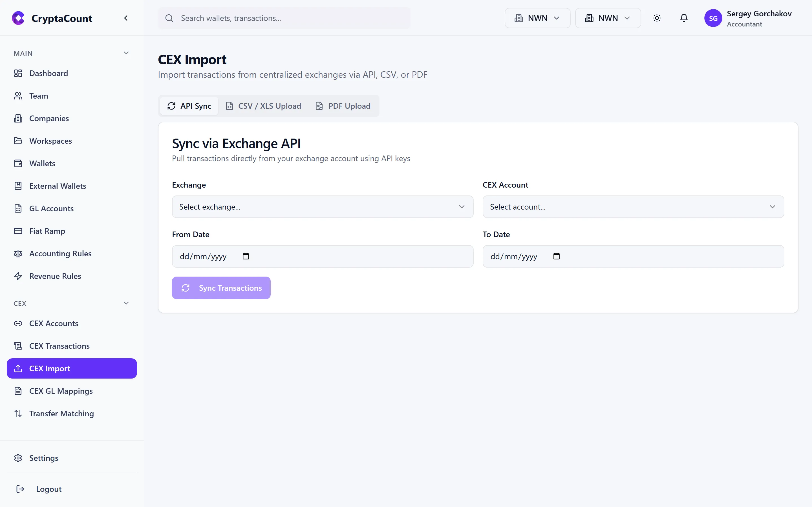
Task: Open the Select exchange dropdown
Action: tap(322, 206)
